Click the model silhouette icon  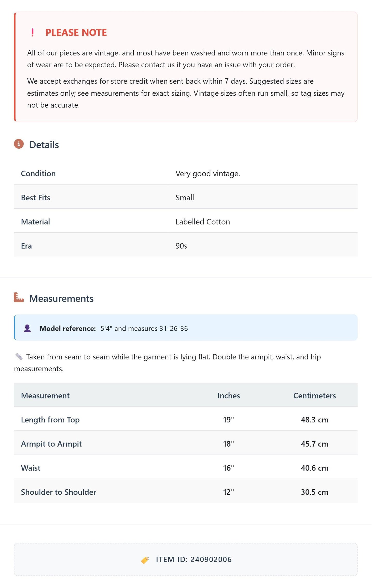(27, 329)
